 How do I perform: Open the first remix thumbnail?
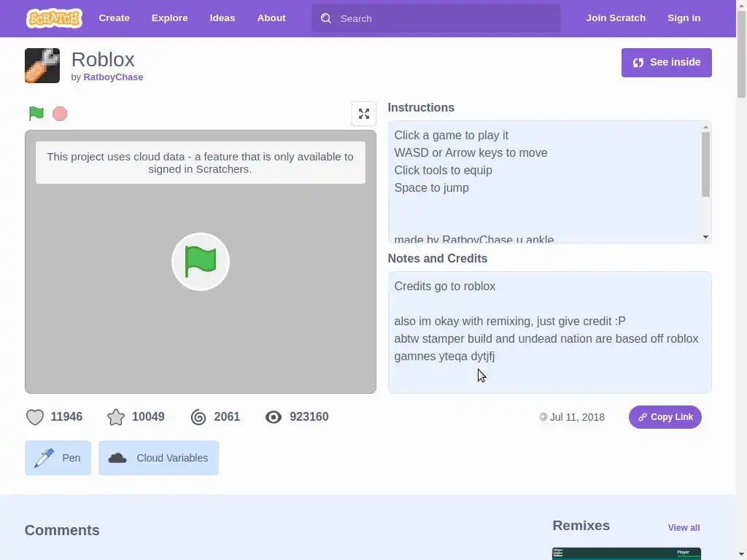627,553
